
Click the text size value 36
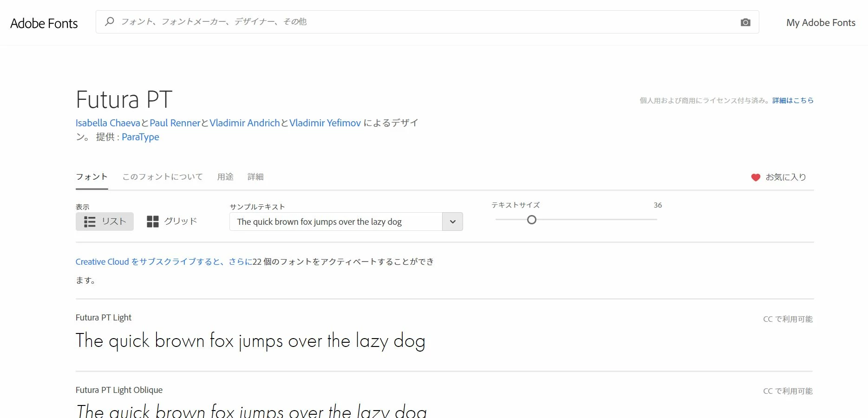[658, 205]
